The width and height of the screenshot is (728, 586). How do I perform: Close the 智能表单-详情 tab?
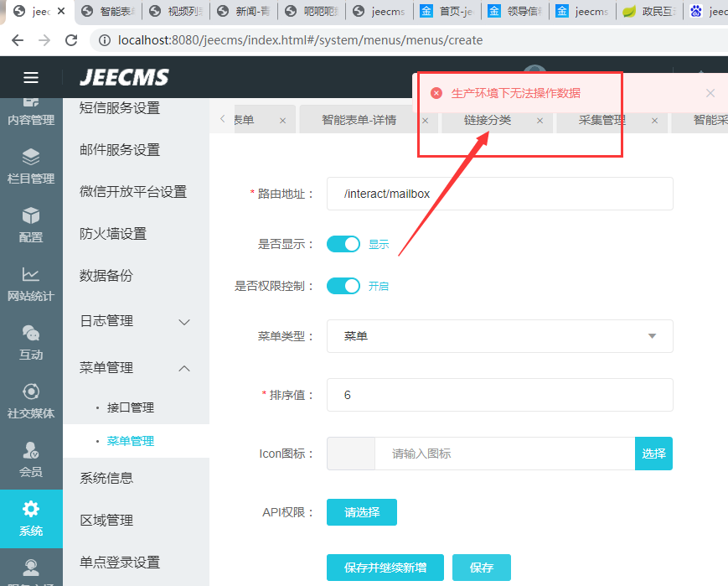(x=426, y=121)
